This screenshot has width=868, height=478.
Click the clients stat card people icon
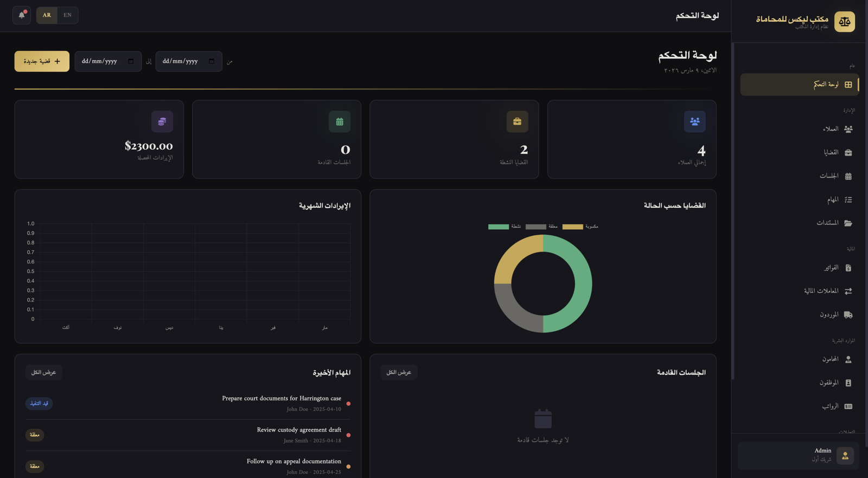click(x=694, y=122)
